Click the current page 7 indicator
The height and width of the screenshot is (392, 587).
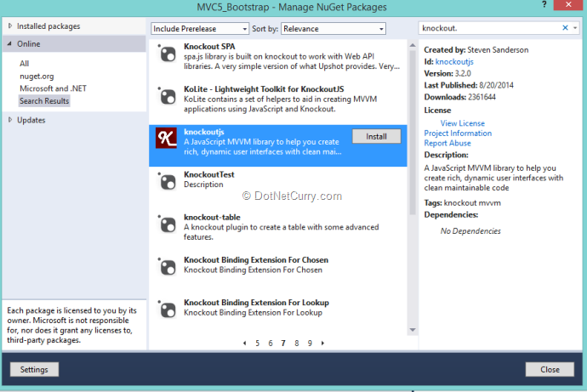tap(283, 343)
